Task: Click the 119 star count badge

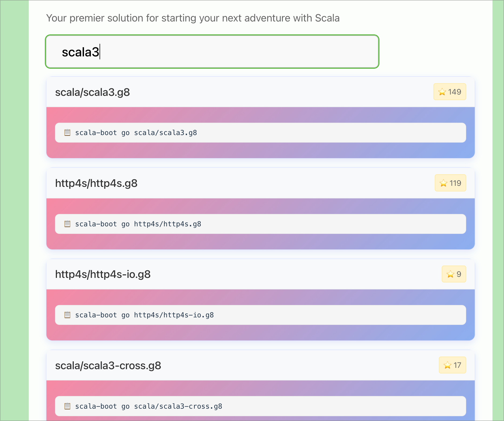Action: coord(451,183)
